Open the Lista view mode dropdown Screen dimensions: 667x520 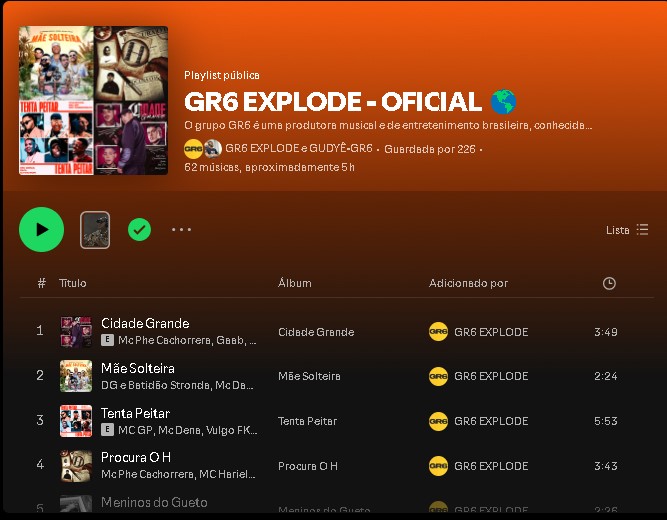tap(627, 230)
